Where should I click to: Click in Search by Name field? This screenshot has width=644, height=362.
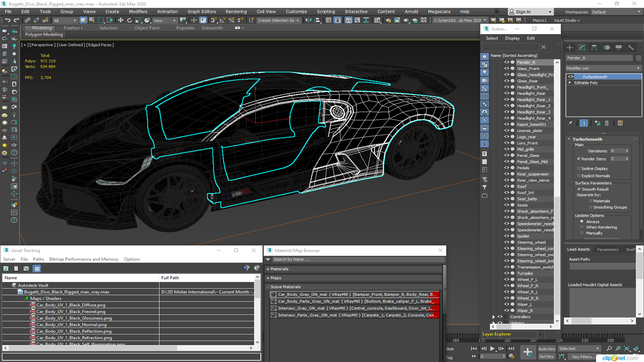point(358,259)
